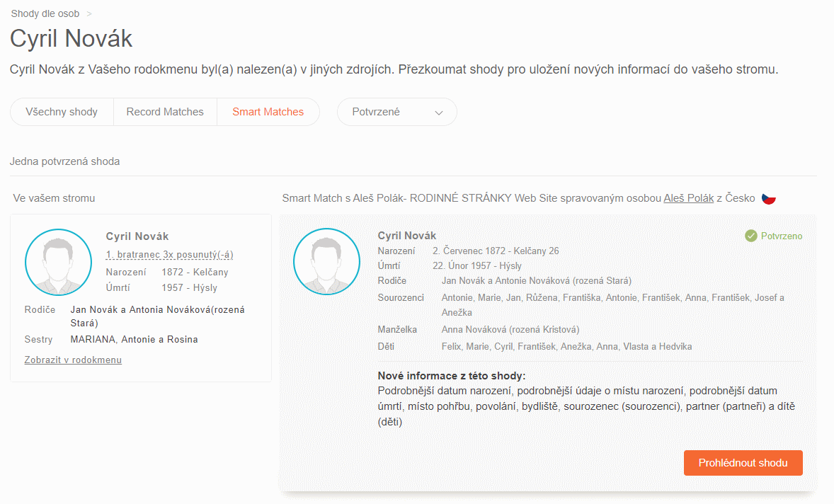Switch to the "Všechny shody" tab
The height and width of the screenshot is (504, 834).
click(x=61, y=111)
